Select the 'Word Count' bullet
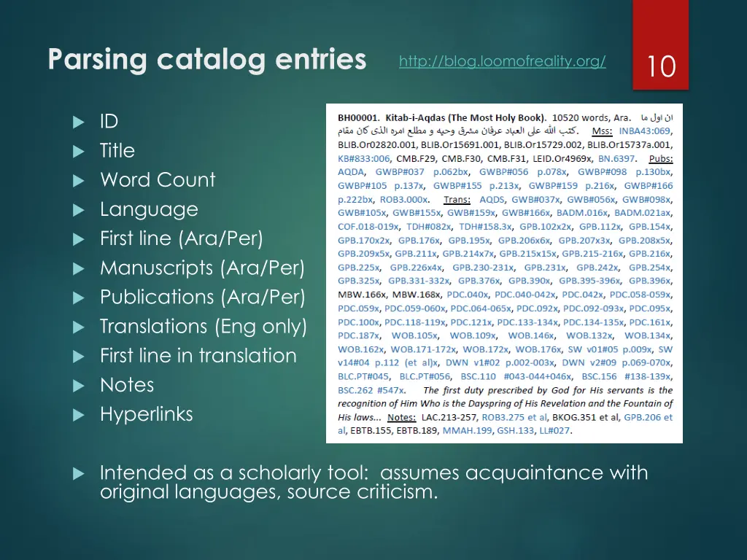Screen dimensions: 747x560 (158, 180)
